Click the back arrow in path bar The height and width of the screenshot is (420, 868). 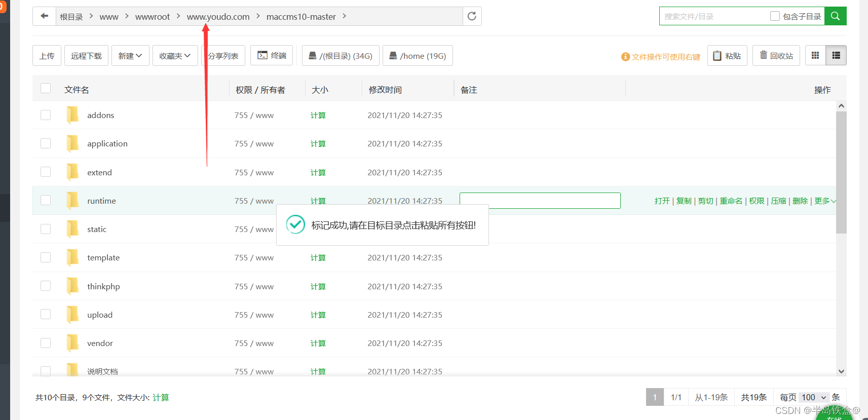(x=45, y=16)
